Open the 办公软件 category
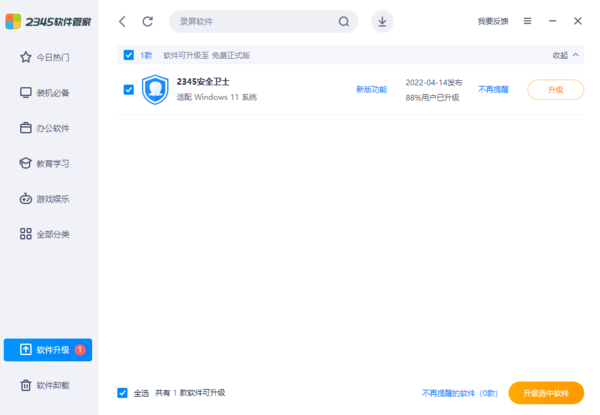This screenshot has height=415, width=600. point(49,128)
